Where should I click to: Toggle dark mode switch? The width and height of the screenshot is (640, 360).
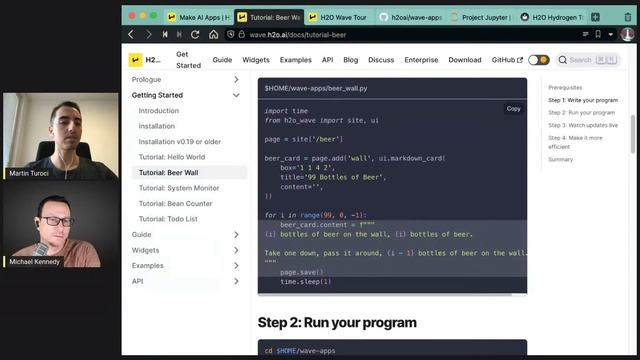click(x=538, y=60)
